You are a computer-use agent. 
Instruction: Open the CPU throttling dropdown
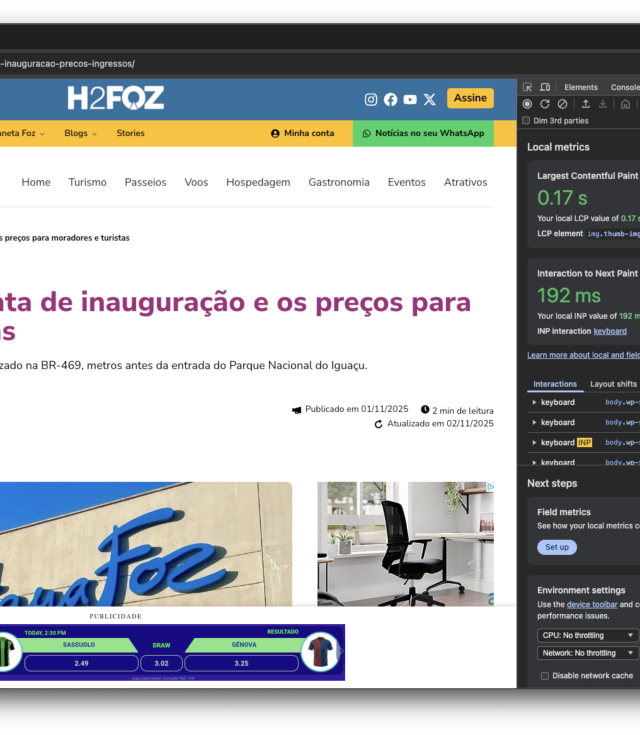(x=587, y=635)
